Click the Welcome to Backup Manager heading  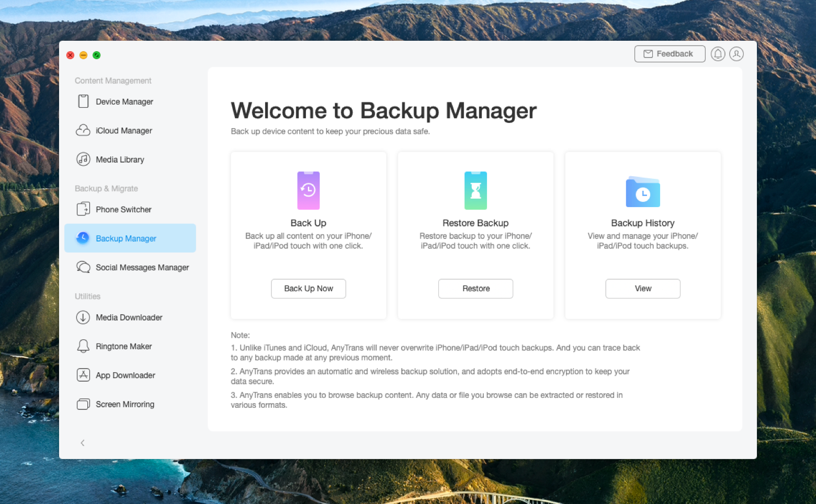[x=384, y=111]
